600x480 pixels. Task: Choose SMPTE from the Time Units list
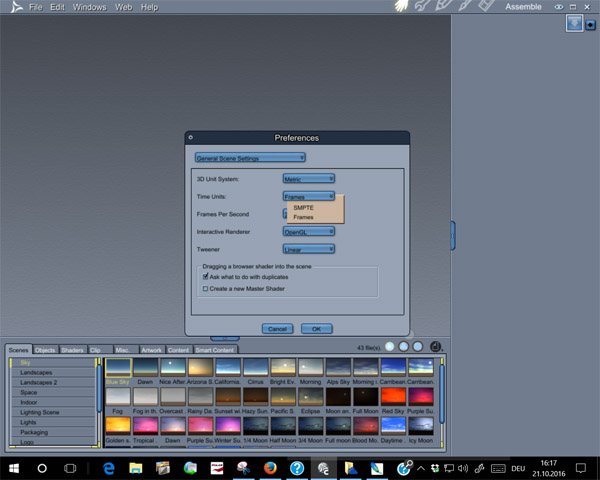point(303,207)
